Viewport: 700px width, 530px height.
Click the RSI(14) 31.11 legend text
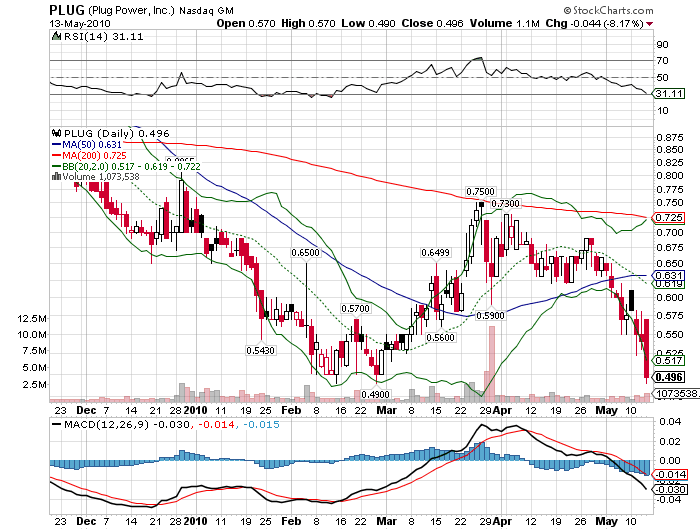pyautogui.click(x=104, y=37)
